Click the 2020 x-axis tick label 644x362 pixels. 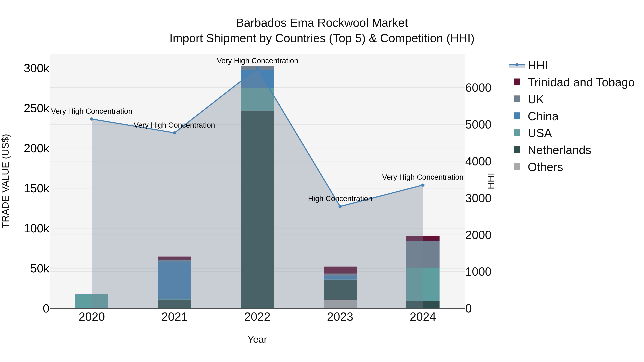point(92,317)
